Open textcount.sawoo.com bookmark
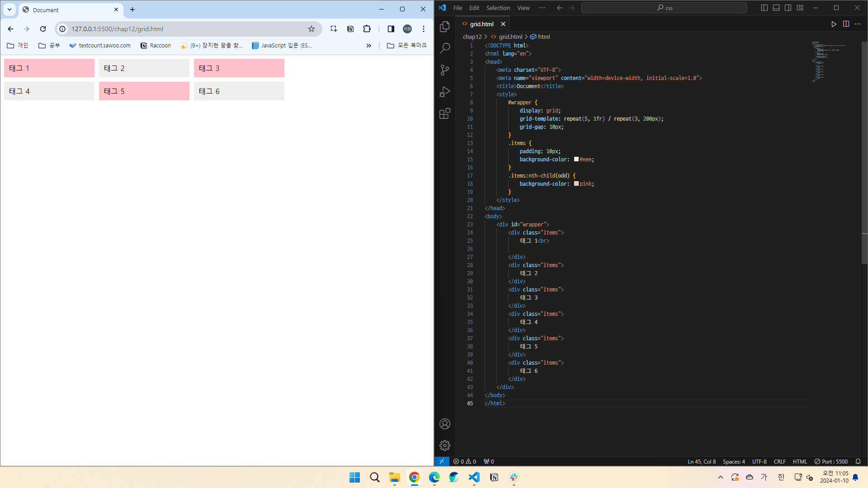The image size is (868, 488). [100, 46]
